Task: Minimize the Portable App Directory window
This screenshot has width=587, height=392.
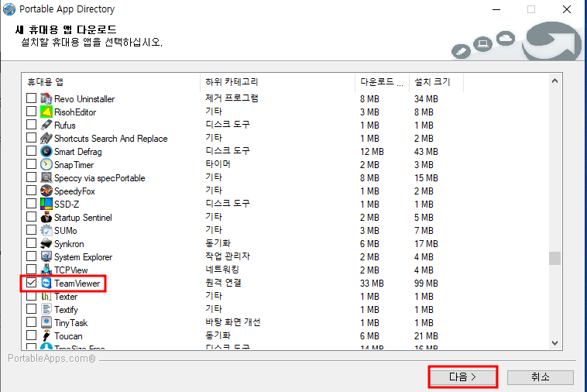Action: pos(496,9)
